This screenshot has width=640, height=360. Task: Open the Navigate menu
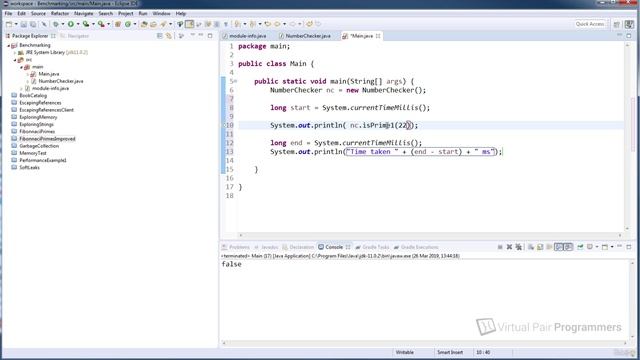[x=84, y=13]
